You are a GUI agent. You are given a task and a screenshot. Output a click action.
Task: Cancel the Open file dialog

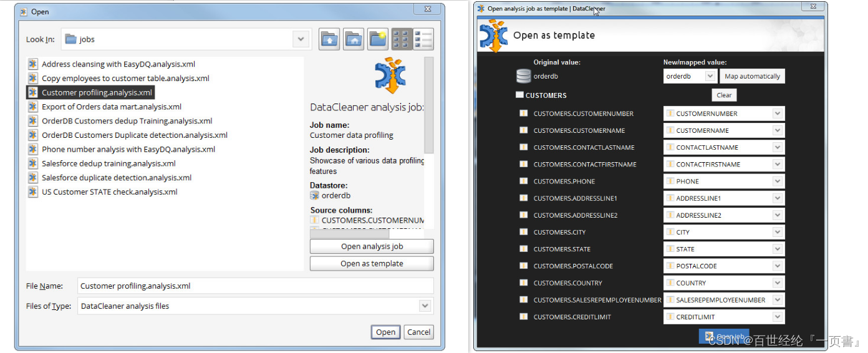(x=418, y=332)
